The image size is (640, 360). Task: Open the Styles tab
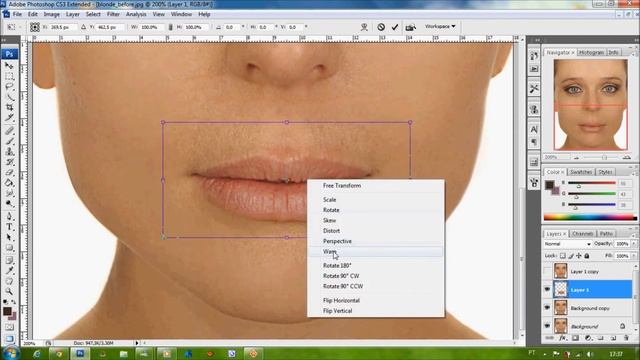pos(605,172)
